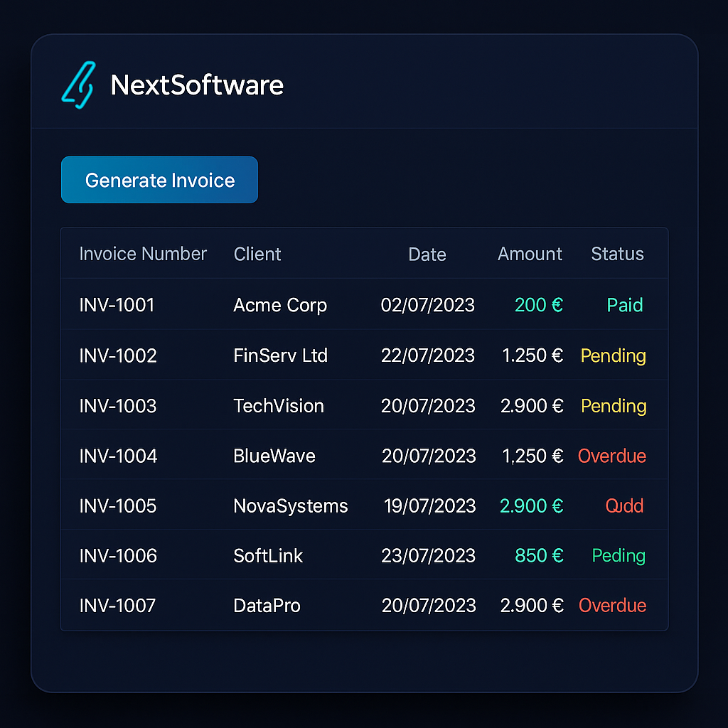This screenshot has width=728, height=728.
Task: Open invoice INV-1007
Action: click(x=118, y=606)
